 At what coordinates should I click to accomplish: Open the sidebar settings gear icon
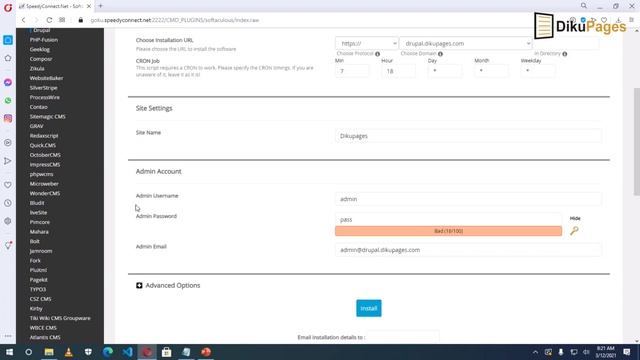pyautogui.click(x=8, y=221)
